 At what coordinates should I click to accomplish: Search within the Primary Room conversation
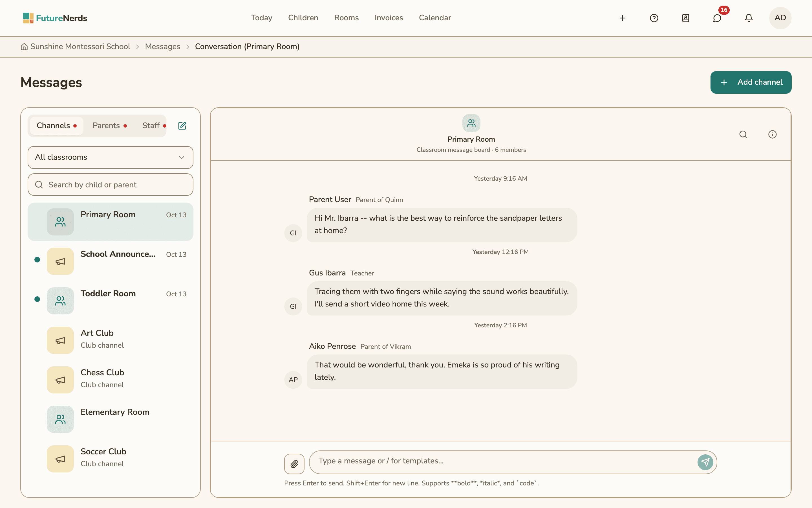click(x=743, y=134)
